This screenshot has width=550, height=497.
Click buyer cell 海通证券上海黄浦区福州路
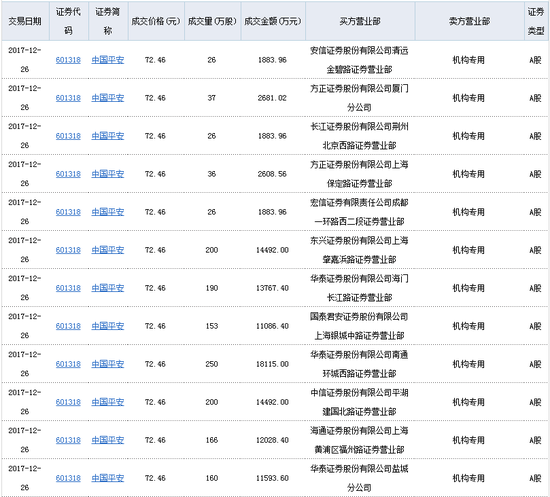359,440
